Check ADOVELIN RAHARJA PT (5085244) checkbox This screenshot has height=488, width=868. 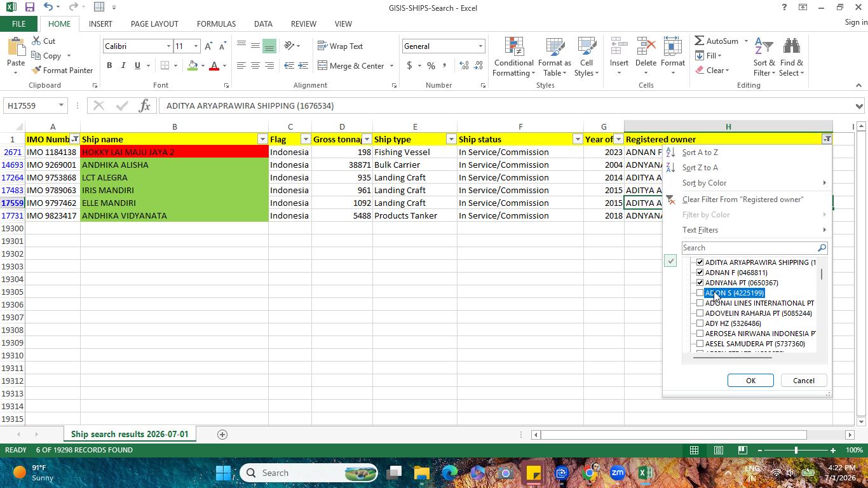point(700,313)
